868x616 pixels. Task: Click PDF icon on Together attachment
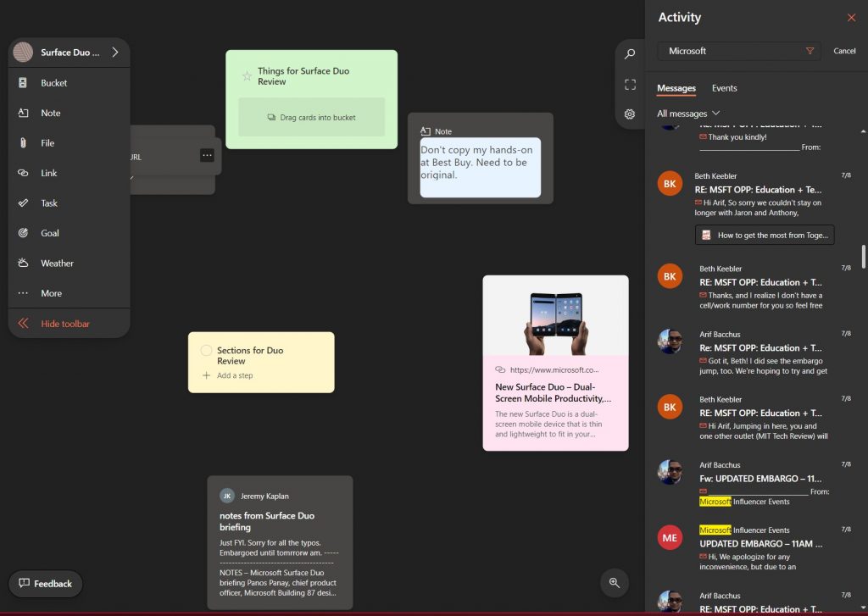click(x=706, y=236)
